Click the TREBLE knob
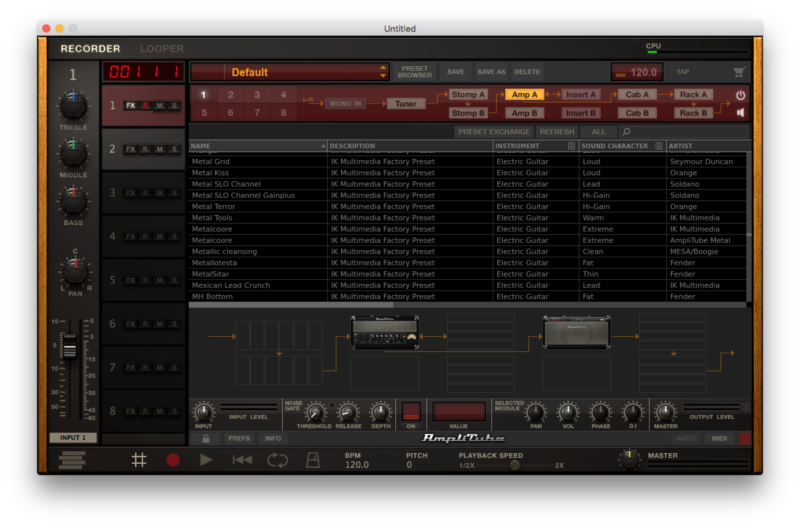 coord(73,106)
